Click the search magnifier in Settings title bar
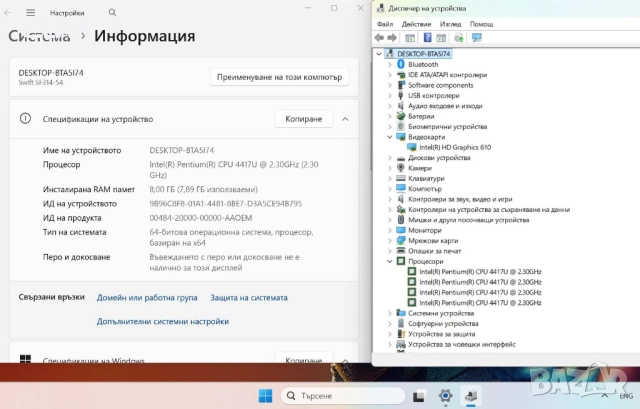Screen dimensions: 640x409 pyautogui.click(x=112, y=13)
